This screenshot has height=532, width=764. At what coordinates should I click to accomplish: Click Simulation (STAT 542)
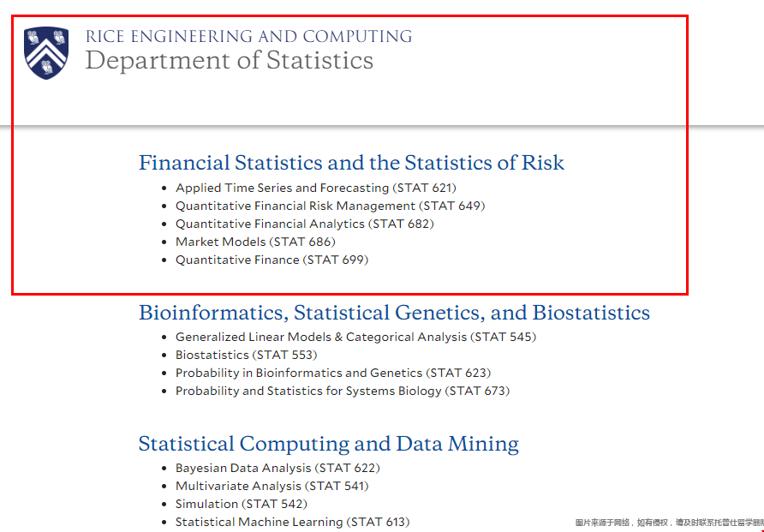pyautogui.click(x=242, y=505)
